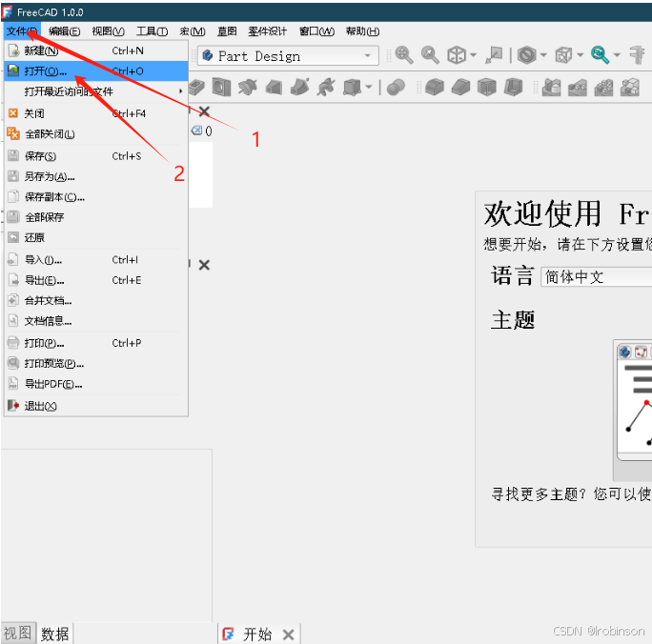Choose 保存(S) from the File menu
The image size is (652, 644).
pyautogui.click(x=95, y=156)
